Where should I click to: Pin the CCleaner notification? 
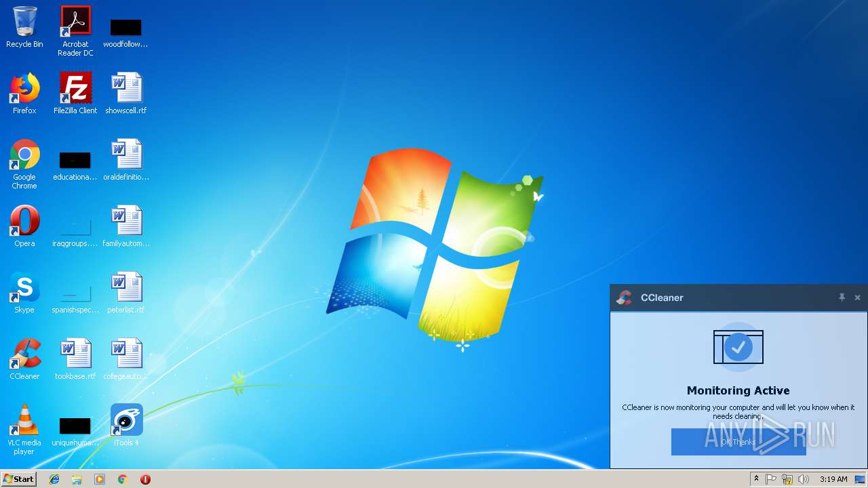pyautogui.click(x=842, y=297)
